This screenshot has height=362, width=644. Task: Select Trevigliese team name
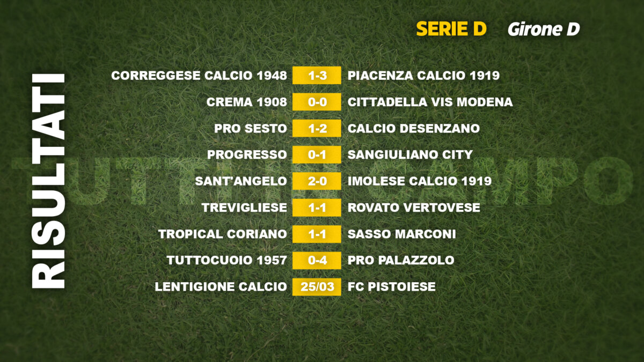[244, 208]
